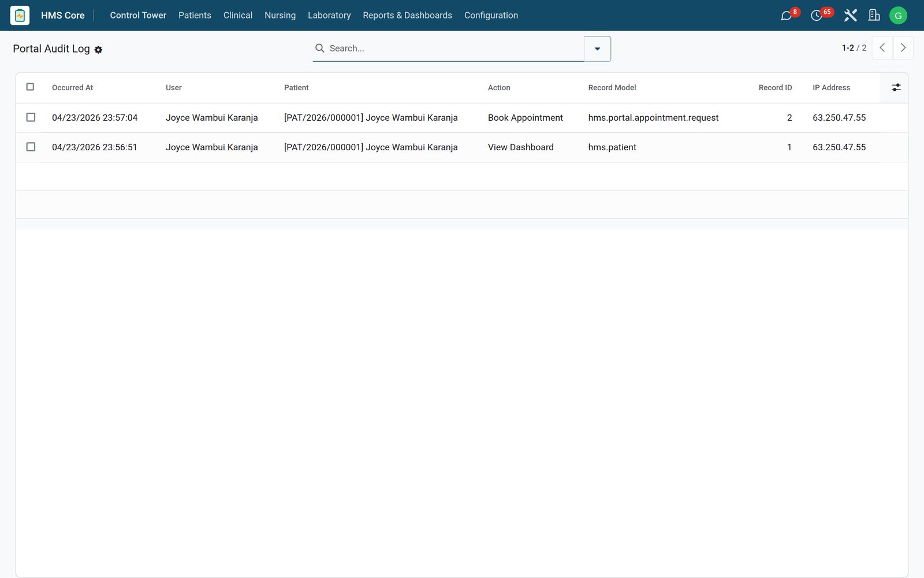
Task: Open the optional columns adjust icon
Action: 896,88
